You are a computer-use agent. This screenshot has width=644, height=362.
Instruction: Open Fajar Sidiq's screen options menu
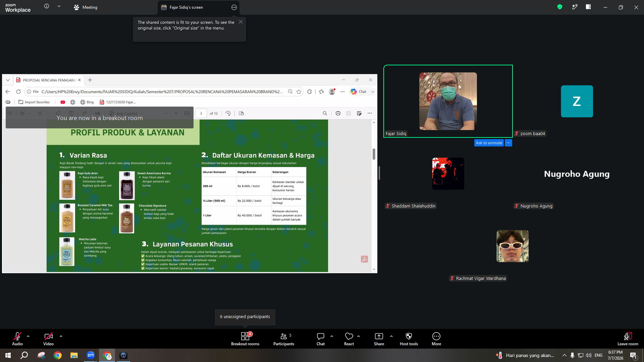[x=234, y=7]
